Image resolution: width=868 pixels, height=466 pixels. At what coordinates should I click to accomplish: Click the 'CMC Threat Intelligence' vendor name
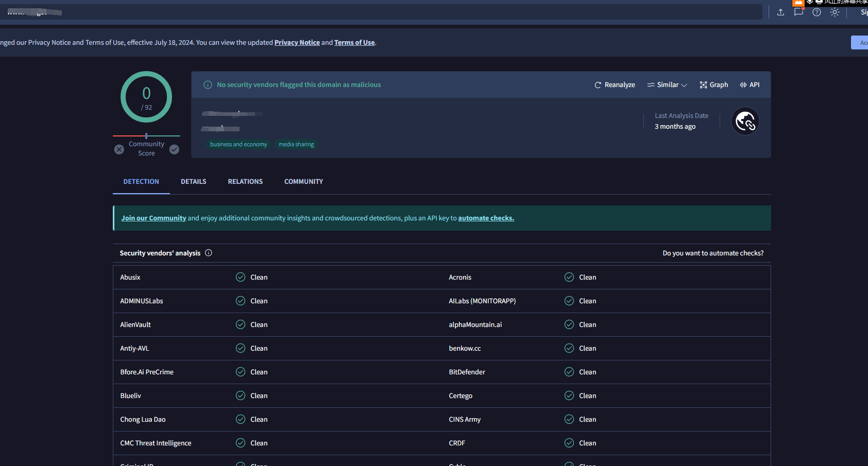[156, 443]
